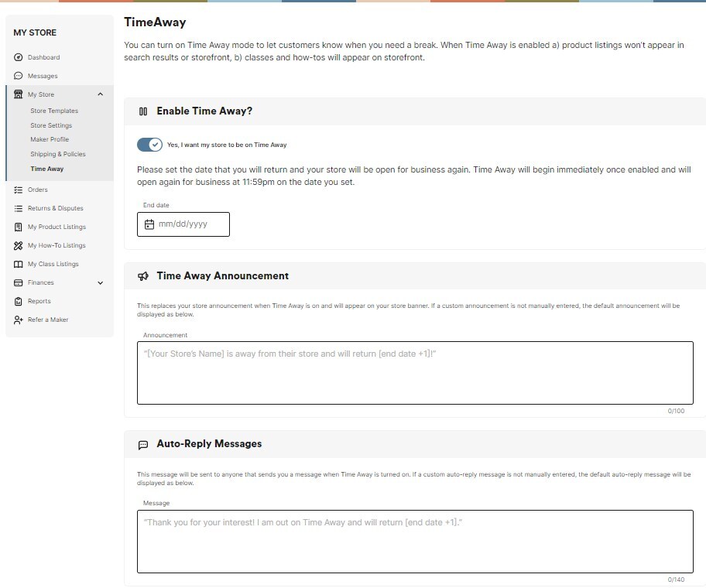Collapse the My Store section chevron
The image size is (706, 588).
pyautogui.click(x=100, y=94)
